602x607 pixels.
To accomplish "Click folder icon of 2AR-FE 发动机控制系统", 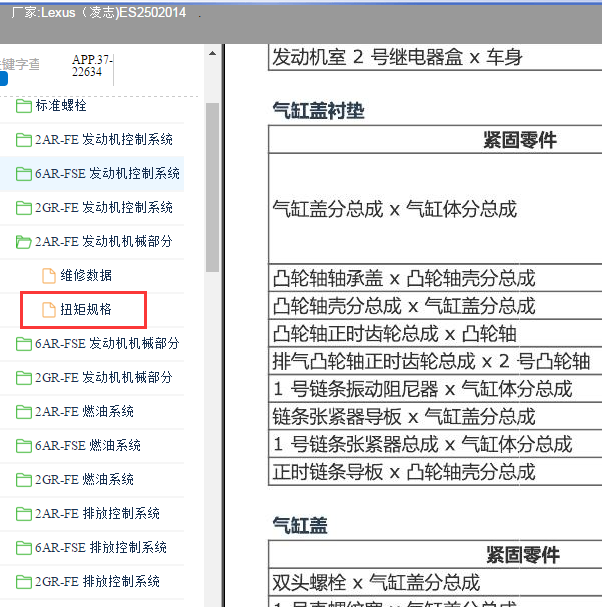I will pos(24,140).
